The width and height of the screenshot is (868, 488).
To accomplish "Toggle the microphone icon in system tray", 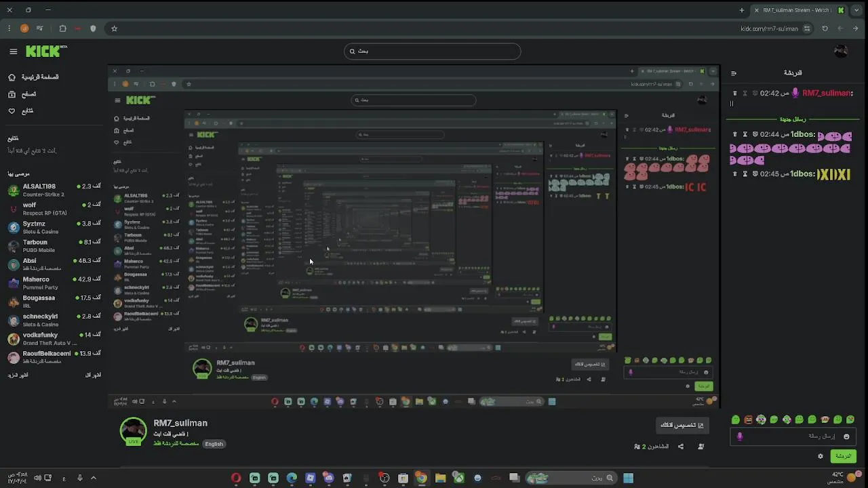I will point(79,478).
